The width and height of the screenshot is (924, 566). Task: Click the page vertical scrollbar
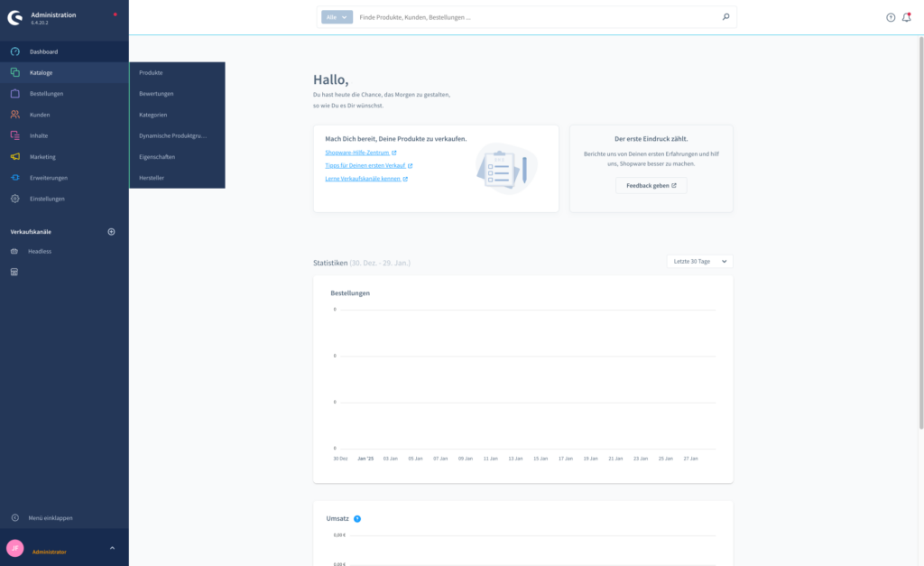click(921, 233)
